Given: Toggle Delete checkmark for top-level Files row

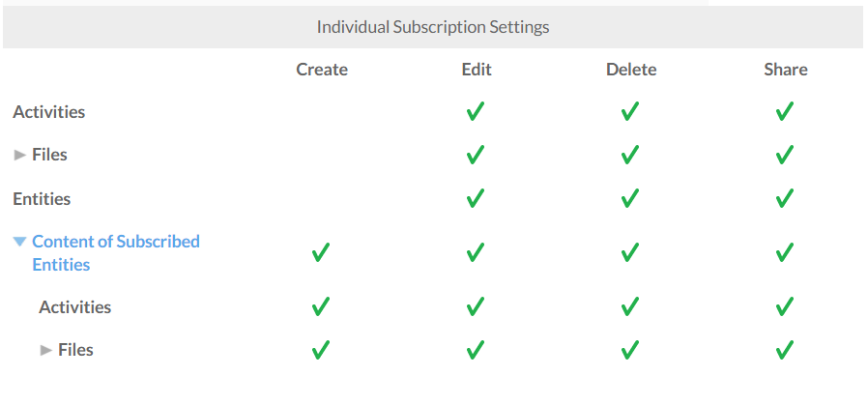Looking at the screenshot, I should 629,155.
